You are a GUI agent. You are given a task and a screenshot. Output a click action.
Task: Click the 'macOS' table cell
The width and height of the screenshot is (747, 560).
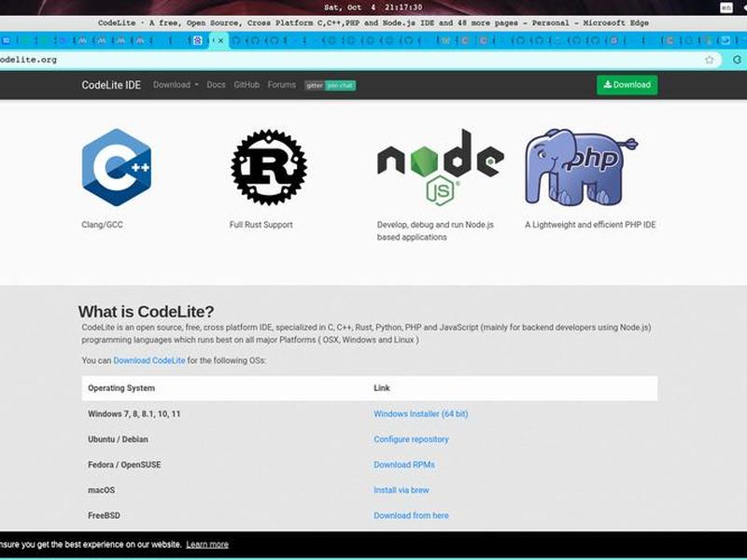(102, 490)
